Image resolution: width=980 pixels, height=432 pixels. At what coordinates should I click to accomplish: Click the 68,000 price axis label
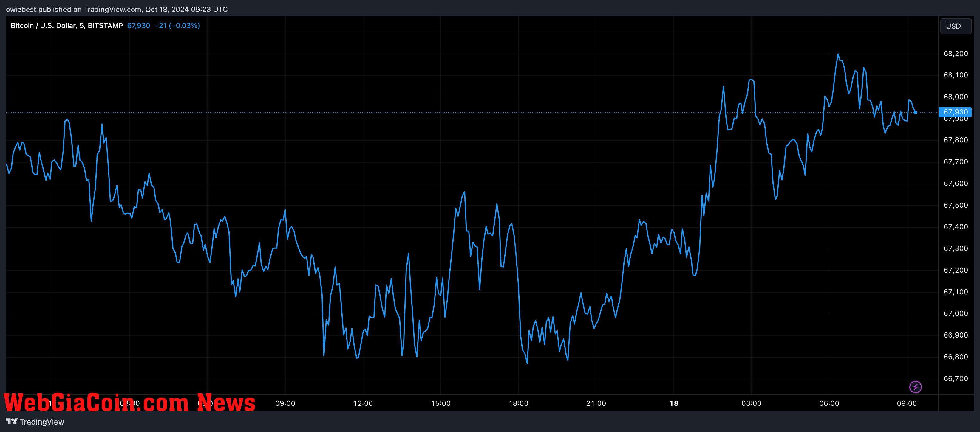point(956,97)
